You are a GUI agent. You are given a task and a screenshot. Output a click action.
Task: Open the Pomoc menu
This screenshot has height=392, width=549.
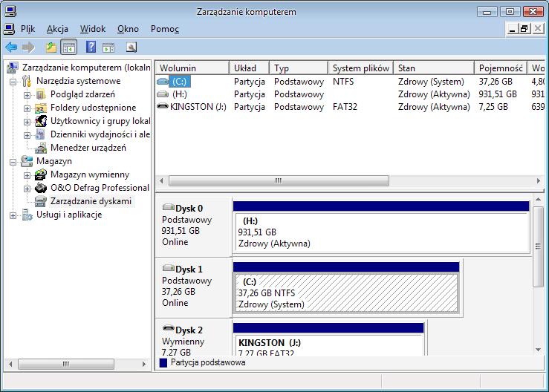[165, 29]
